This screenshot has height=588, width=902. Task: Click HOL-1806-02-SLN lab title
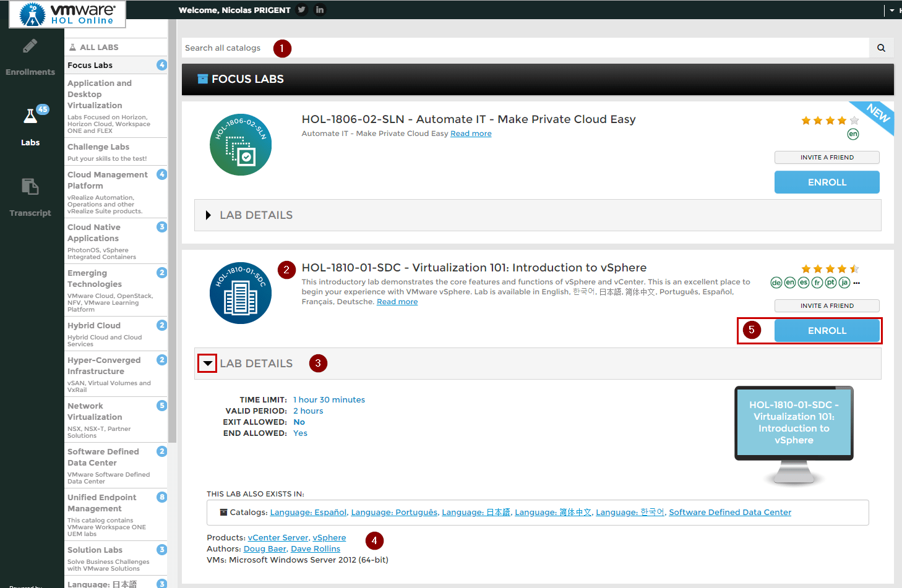tap(468, 119)
